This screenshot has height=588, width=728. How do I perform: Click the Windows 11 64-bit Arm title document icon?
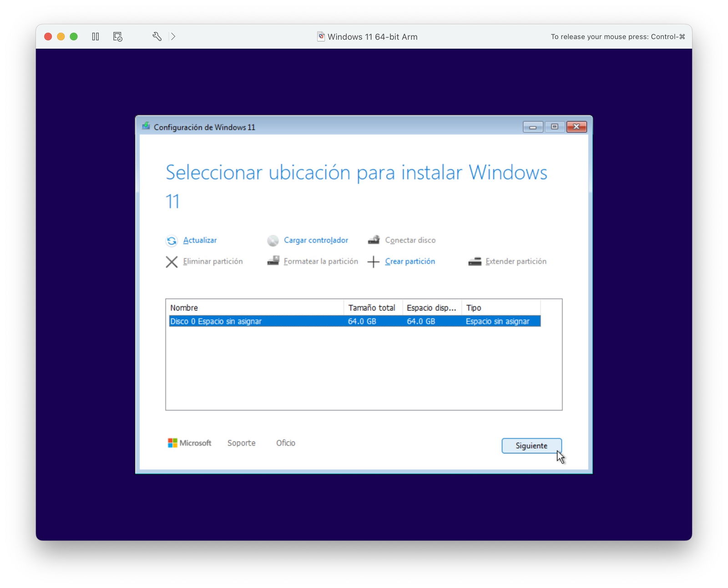coord(321,36)
